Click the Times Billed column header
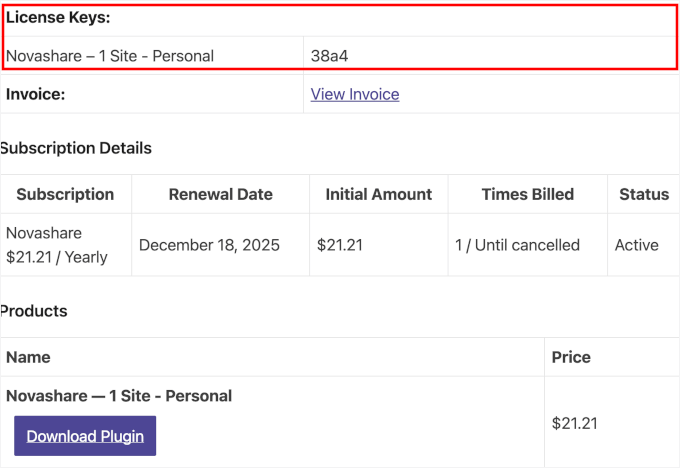Image resolution: width=680 pixels, height=468 pixels. [x=527, y=194]
